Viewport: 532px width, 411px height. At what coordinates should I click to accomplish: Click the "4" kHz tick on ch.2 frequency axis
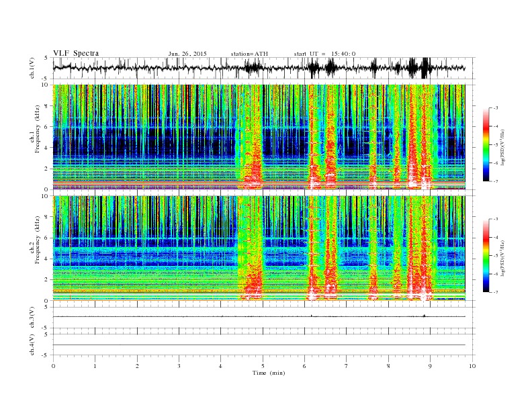(x=46, y=259)
